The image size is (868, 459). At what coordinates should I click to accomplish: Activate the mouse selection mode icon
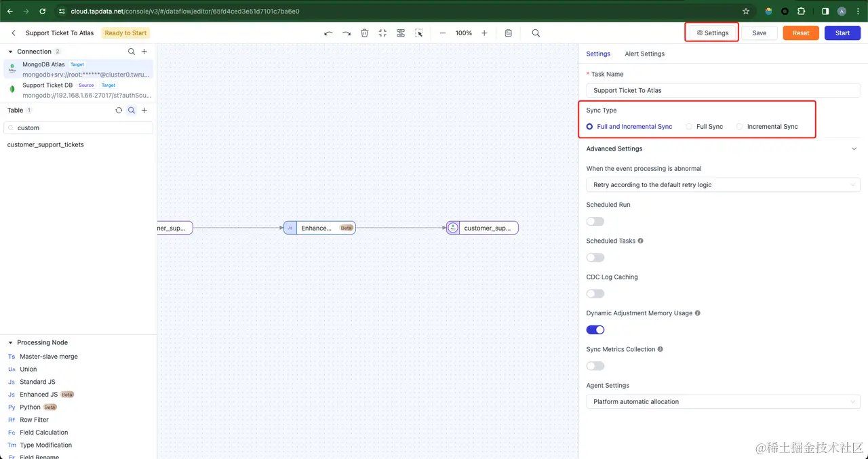point(419,33)
